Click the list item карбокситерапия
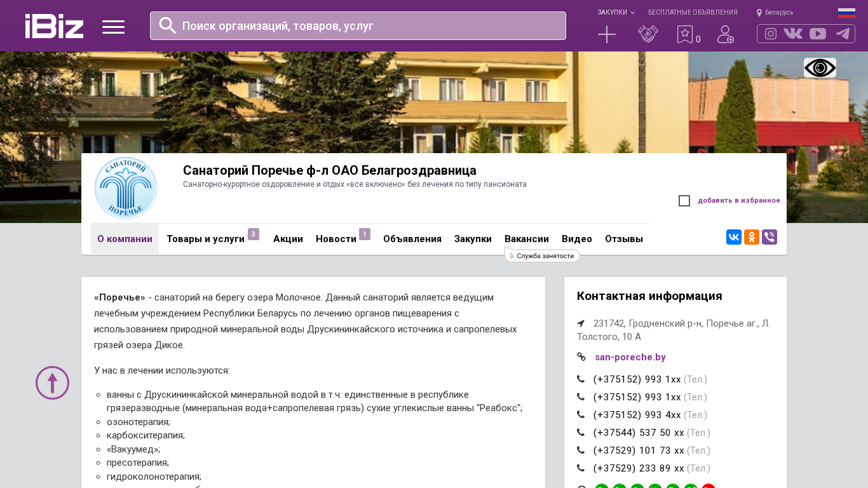Screen dimensions: 868x488 point(146,435)
